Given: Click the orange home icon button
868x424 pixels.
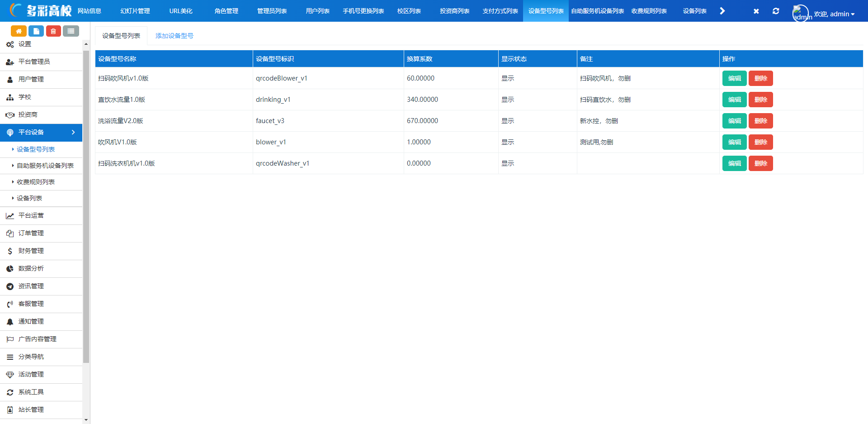Looking at the screenshot, I should tap(19, 31).
